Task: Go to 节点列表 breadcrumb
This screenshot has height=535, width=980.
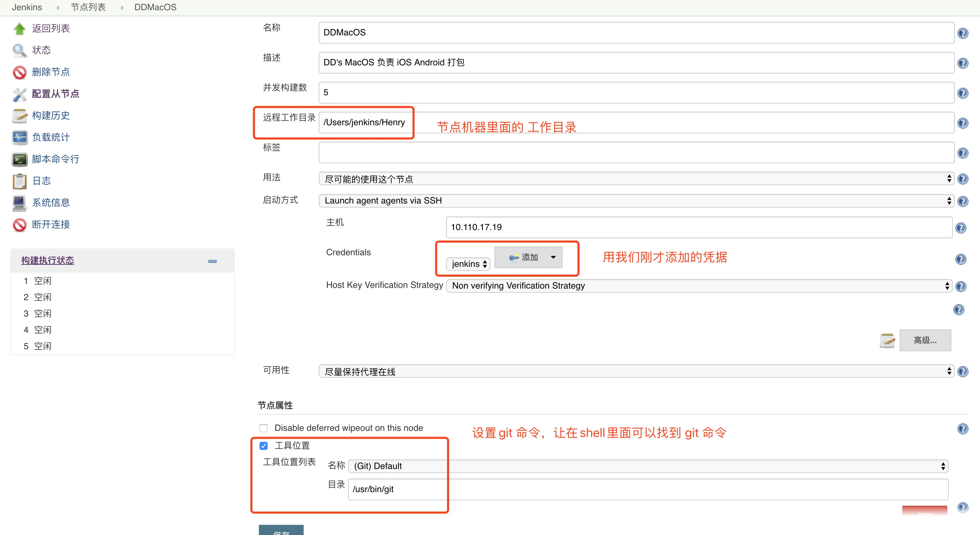Action: [x=88, y=7]
